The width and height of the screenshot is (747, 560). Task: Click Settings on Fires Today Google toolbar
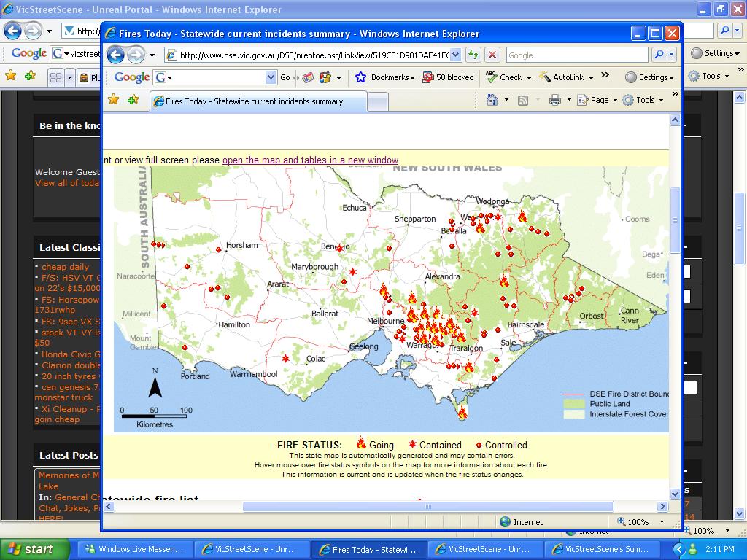pyautogui.click(x=650, y=77)
